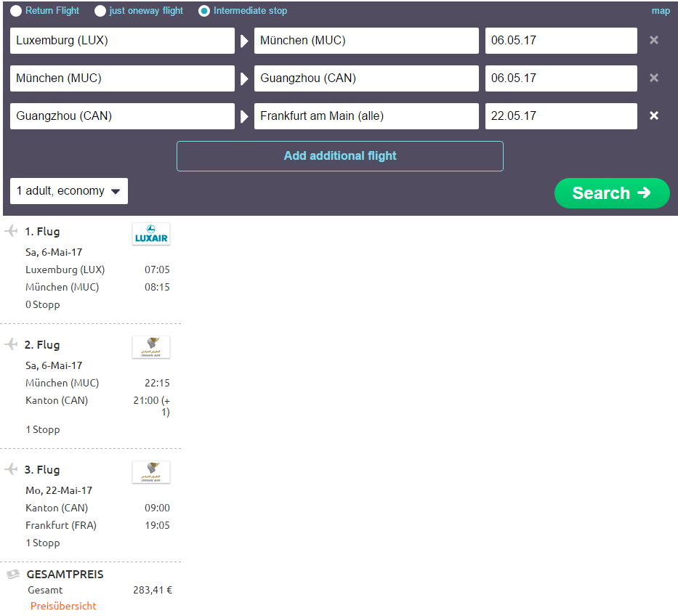Click the 22:15 departure time
The height and width of the screenshot is (616, 678).
coord(157,383)
